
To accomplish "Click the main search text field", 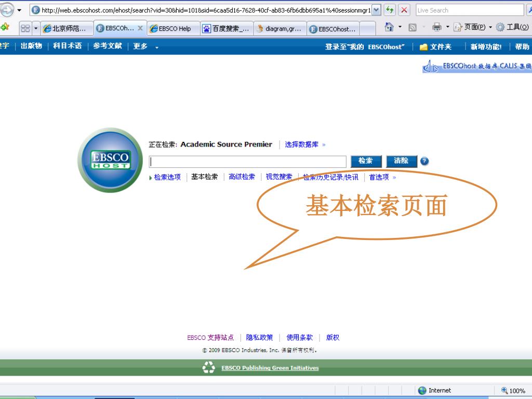I will [247, 162].
